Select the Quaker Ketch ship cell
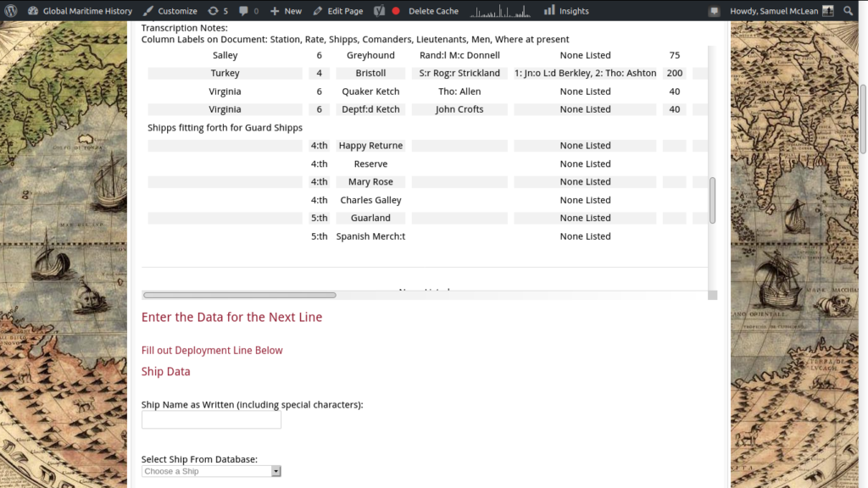 point(370,91)
